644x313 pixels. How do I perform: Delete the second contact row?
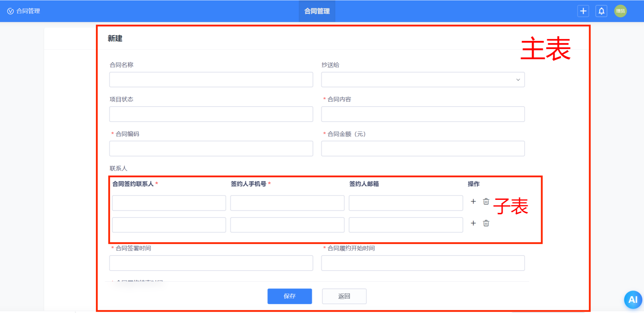click(x=486, y=223)
